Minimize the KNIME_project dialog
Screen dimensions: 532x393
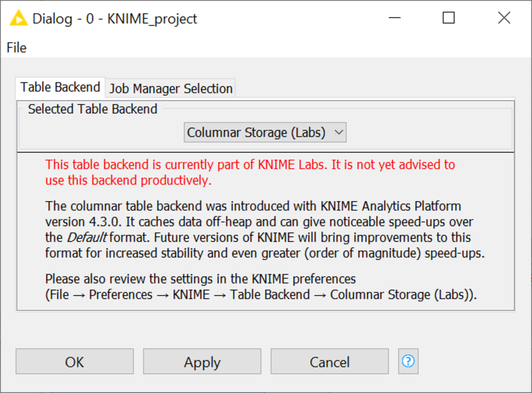tap(394, 18)
